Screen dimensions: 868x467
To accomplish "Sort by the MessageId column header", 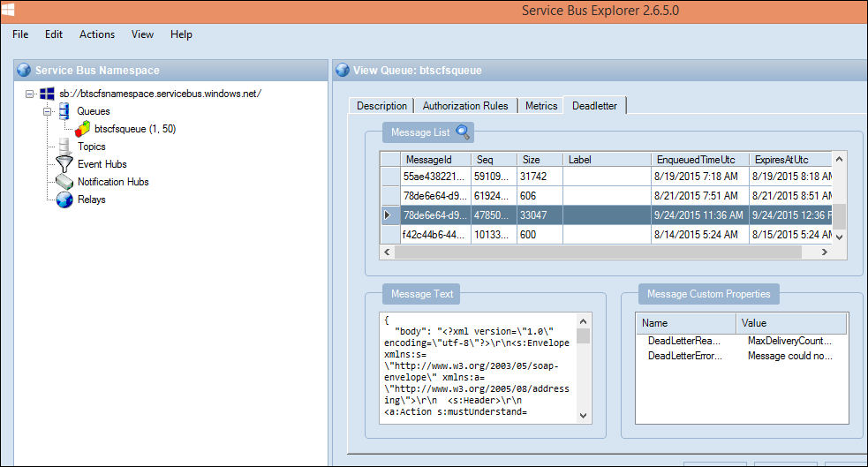I will coord(435,160).
